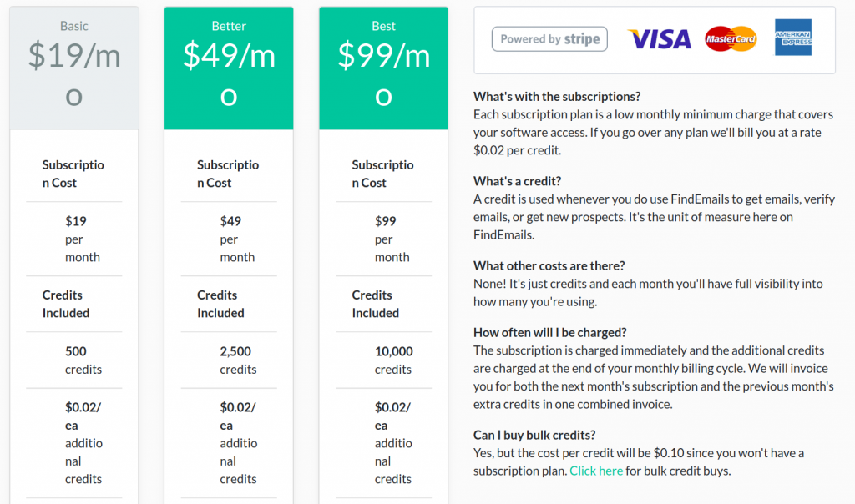Click the 'What's with the subscriptions?' heading
This screenshot has height=504, width=855.
coord(557,97)
